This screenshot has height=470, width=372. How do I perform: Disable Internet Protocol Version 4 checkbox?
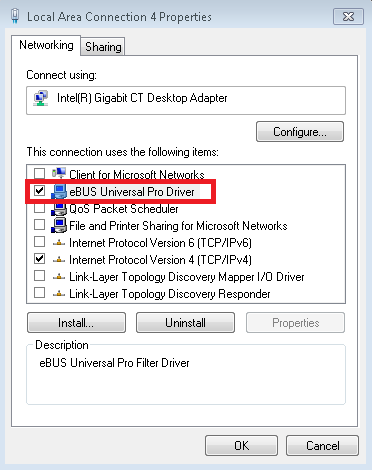pos(39,259)
